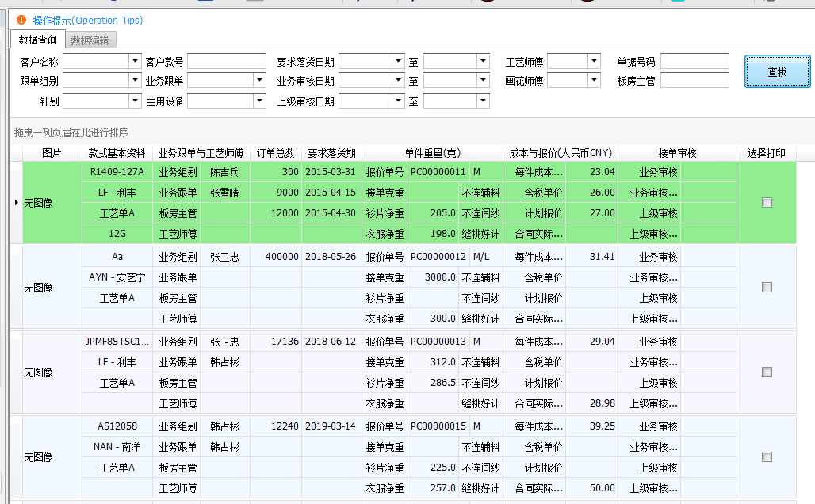Click the AYN - 安艺宁 cell
815x504 pixels.
[x=117, y=277]
